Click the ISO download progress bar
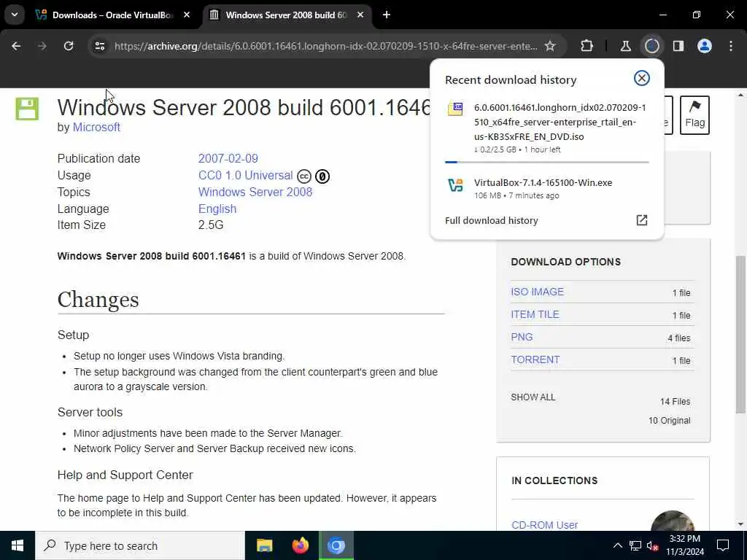Image resolution: width=747 pixels, height=560 pixels. pyautogui.click(x=547, y=162)
